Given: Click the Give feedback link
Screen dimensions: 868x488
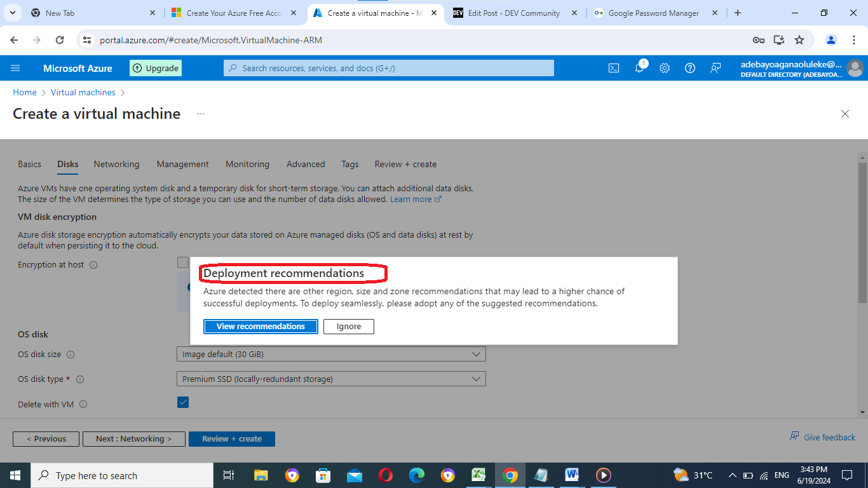Looking at the screenshot, I should pyautogui.click(x=822, y=437).
